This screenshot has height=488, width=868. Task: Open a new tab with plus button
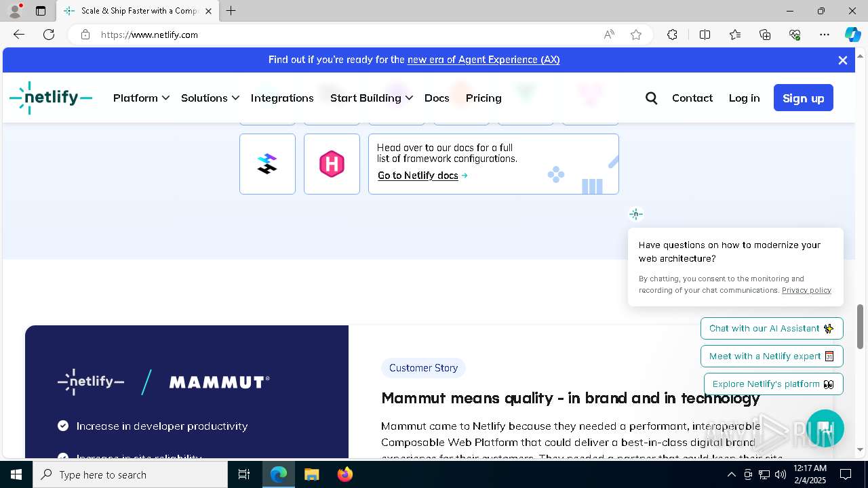[x=231, y=11]
